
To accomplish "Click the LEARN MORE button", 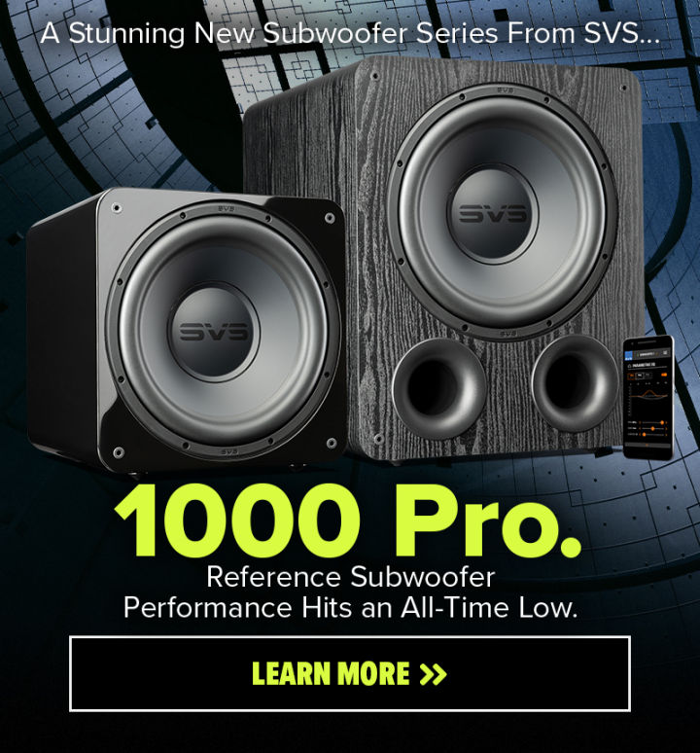I will click(350, 674).
